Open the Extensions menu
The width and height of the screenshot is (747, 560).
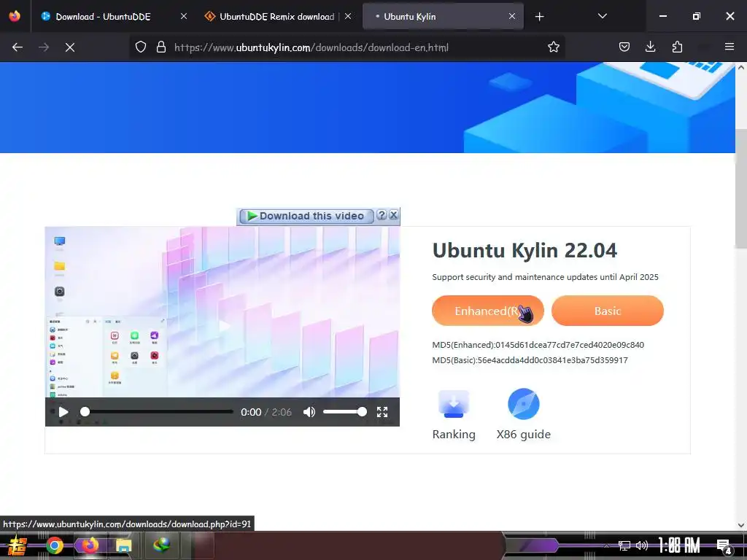[x=677, y=47]
